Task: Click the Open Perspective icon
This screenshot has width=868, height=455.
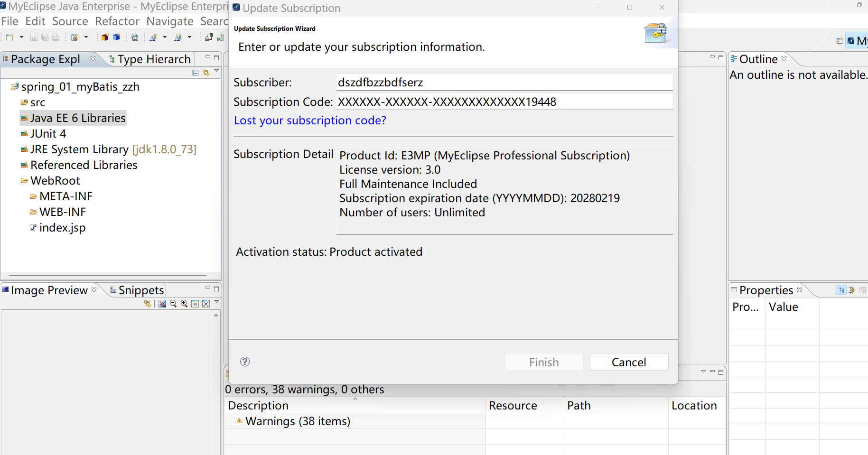Action: pos(840,41)
